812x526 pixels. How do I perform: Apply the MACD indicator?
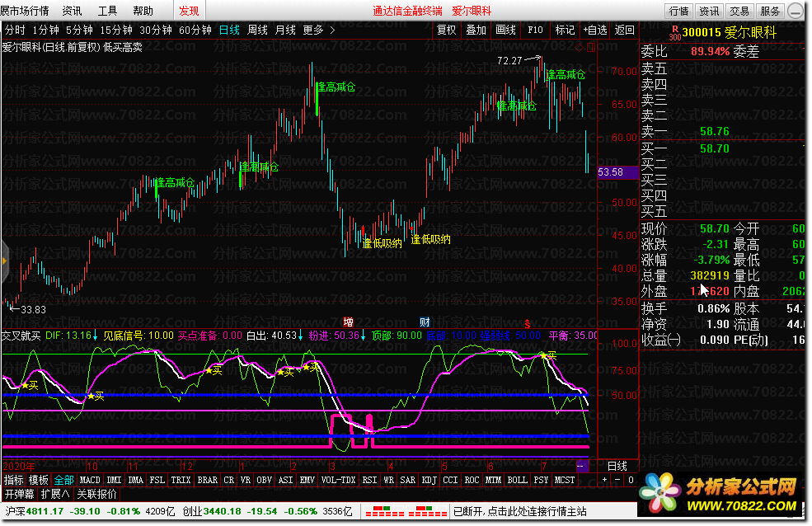tap(90, 480)
